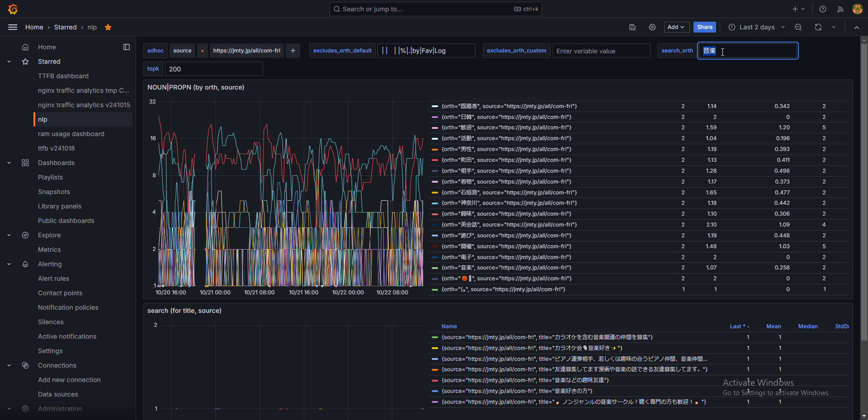
Task: Refresh the dashboard
Action: tap(818, 27)
